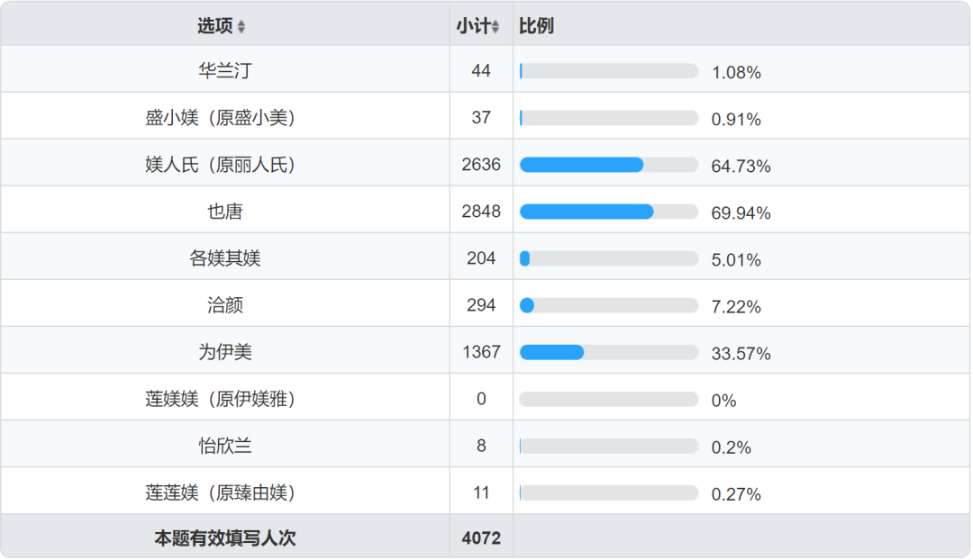Select the 各媄其媄 option text
973x560 pixels.
pyautogui.click(x=224, y=258)
